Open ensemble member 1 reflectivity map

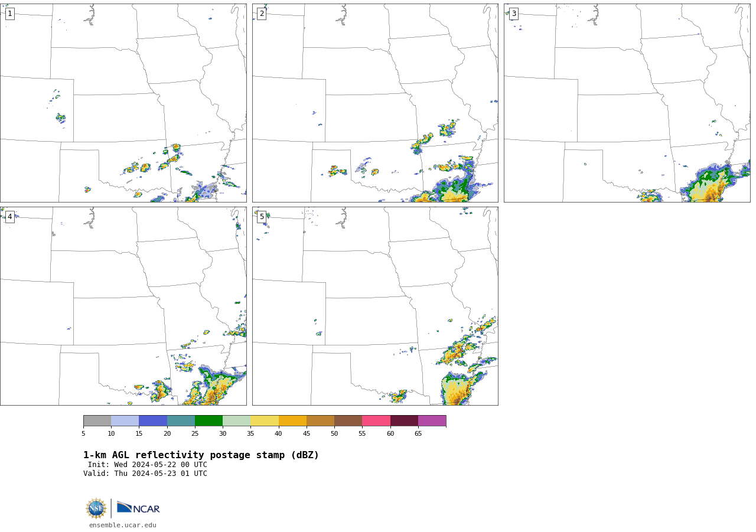(x=123, y=103)
